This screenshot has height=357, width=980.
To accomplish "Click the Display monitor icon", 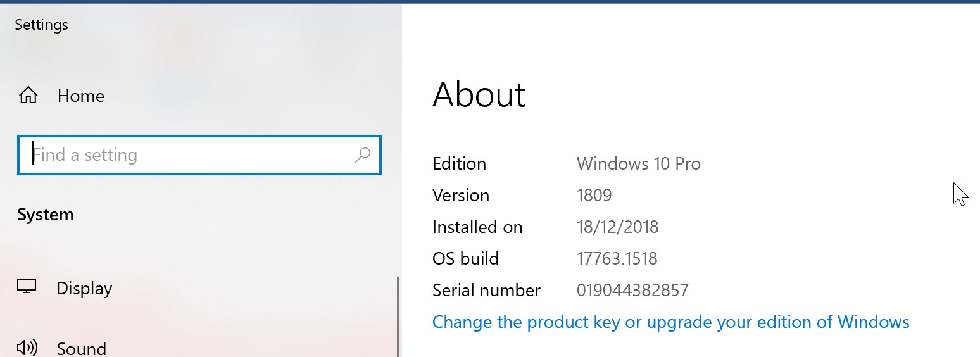I will [27, 287].
